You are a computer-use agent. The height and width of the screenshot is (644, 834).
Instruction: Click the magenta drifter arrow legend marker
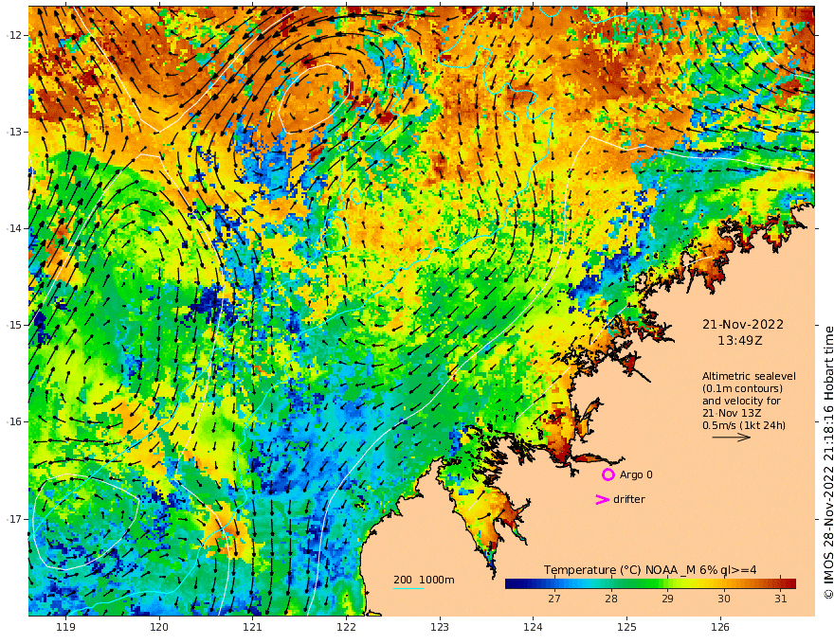point(602,499)
